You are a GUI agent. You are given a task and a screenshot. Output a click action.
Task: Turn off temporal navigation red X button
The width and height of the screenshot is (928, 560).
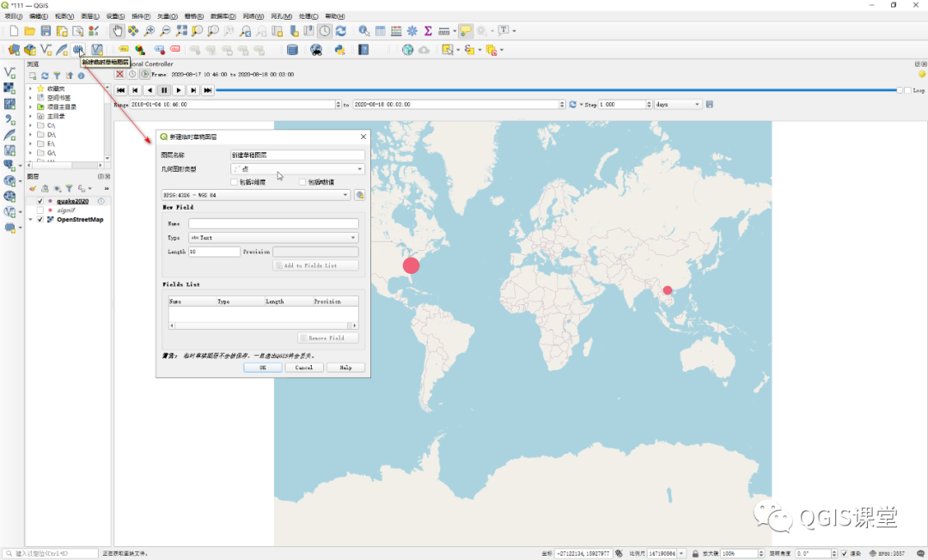pos(120,75)
